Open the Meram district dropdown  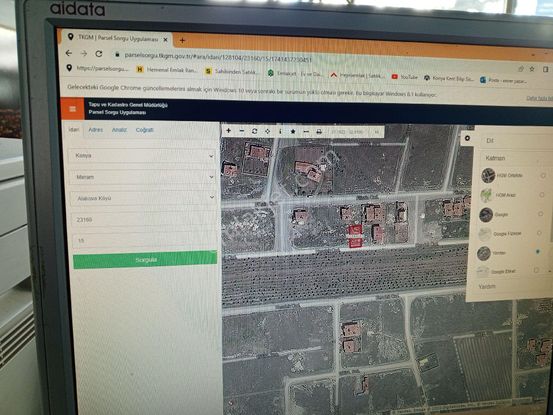click(142, 177)
